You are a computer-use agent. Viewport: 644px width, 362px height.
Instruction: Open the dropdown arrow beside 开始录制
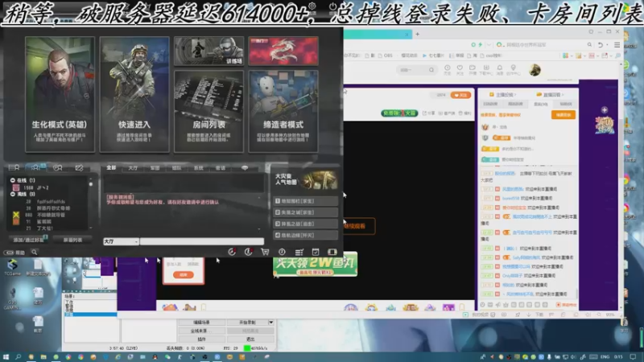point(271,323)
